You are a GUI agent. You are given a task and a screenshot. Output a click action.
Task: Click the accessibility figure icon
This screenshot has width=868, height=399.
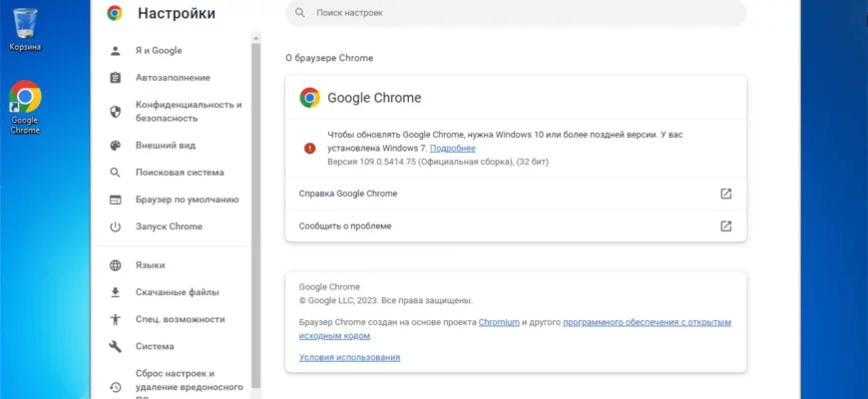click(x=115, y=319)
